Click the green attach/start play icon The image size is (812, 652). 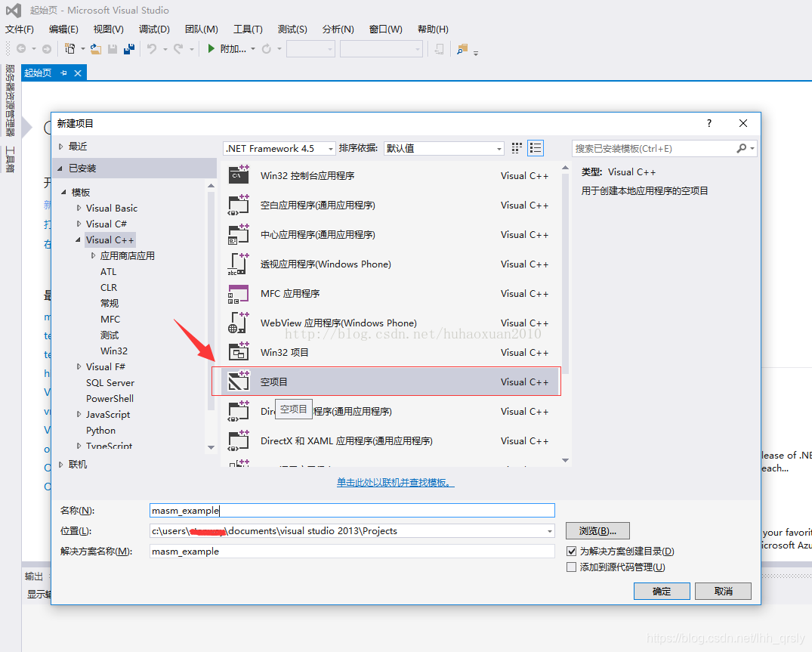coord(211,48)
